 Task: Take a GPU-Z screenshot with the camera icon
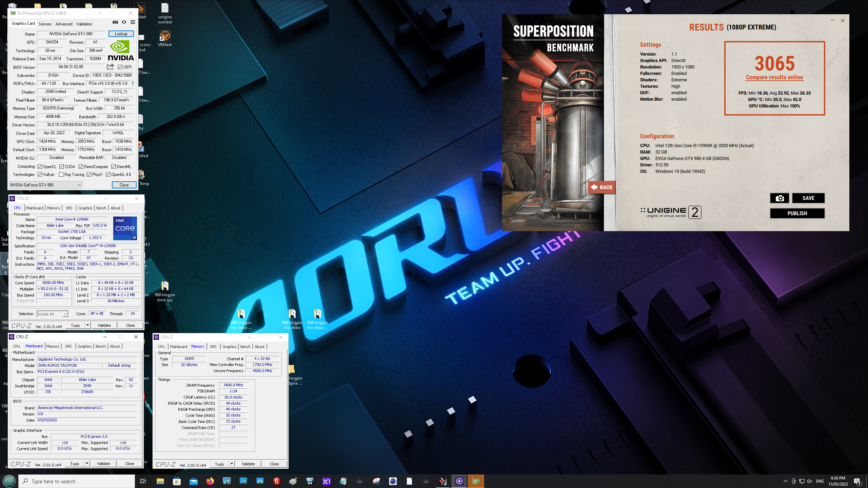(115, 22)
